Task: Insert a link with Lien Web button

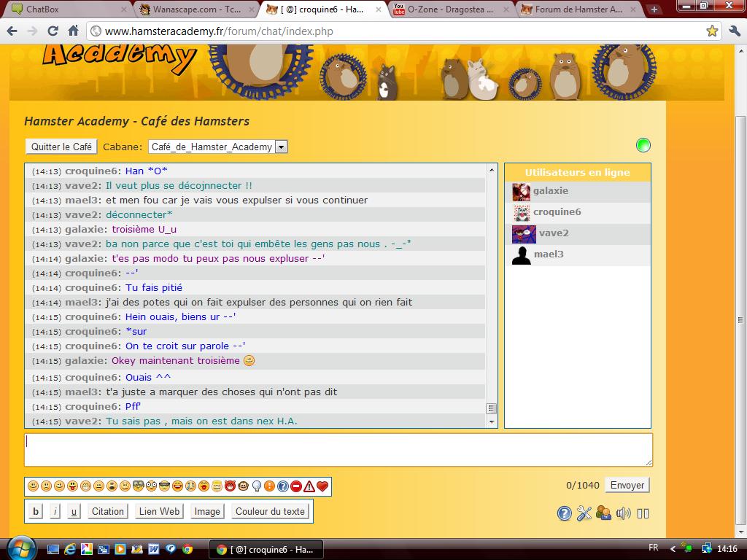Action: pos(159,511)
